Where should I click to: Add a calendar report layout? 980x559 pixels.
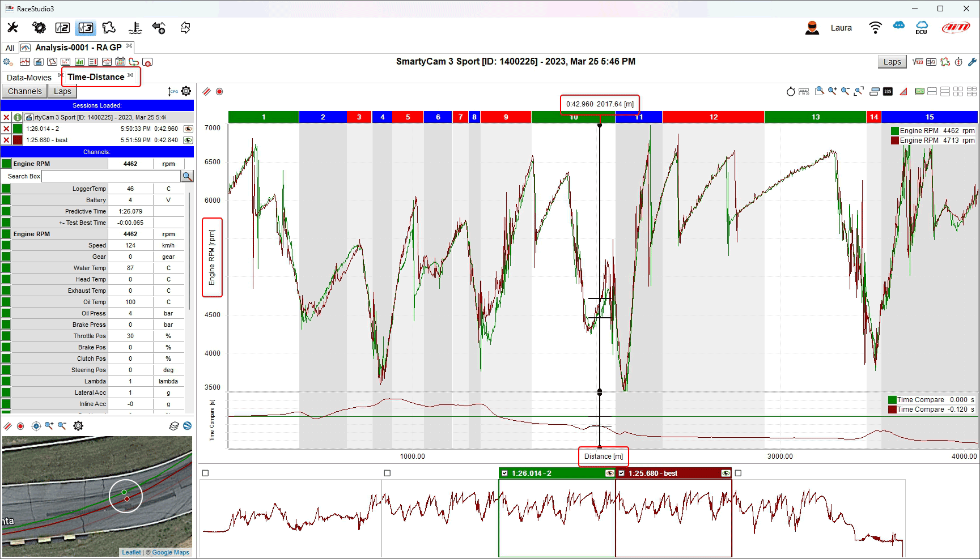tap(120, 62)
